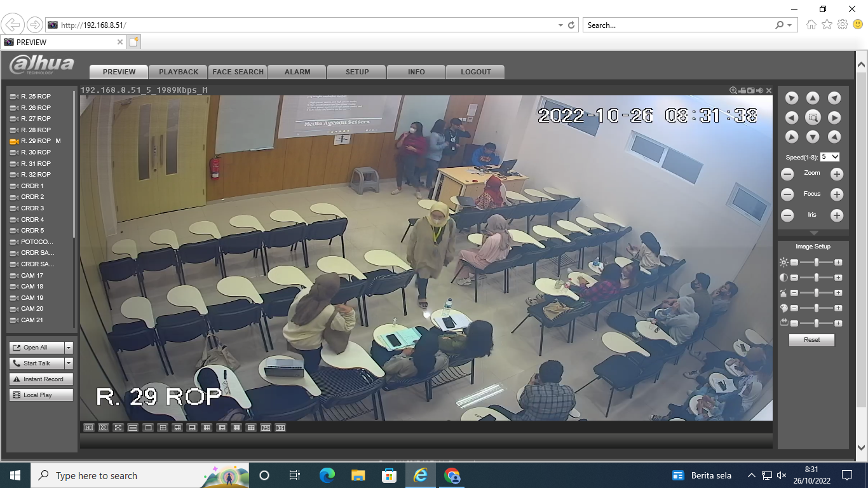
Task: Switch to the PLAYBACK tab
Action: [179, 72]
